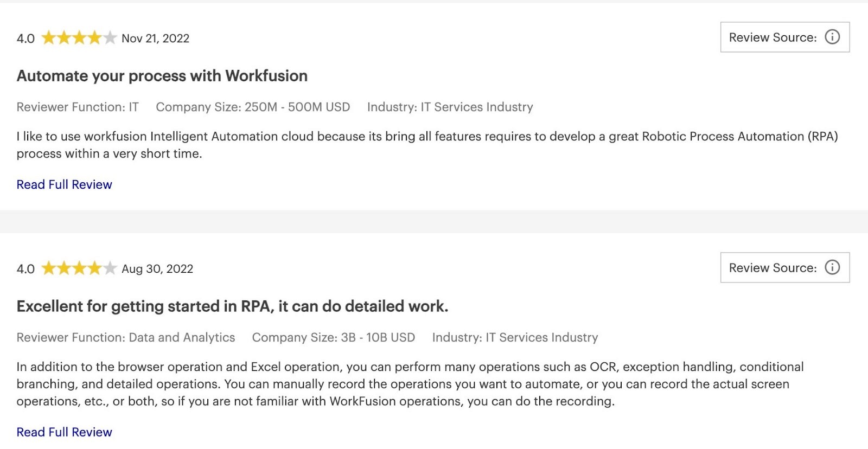
Task: Click the star rating of Aug 30 review
Action: tap(79, 268)
